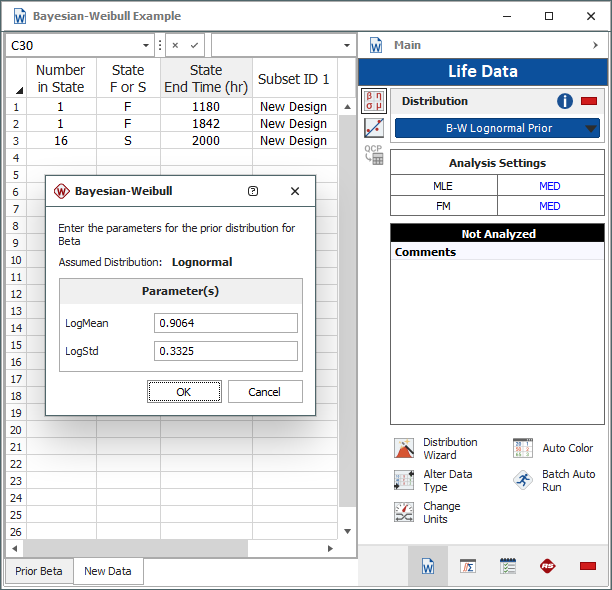Click the Auto Color icon

coord(523,448)
